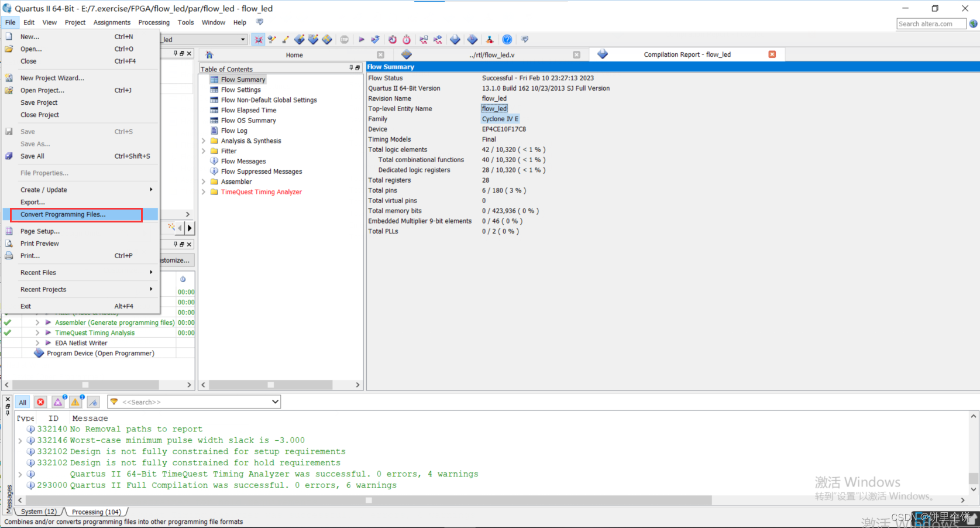Close the Home tab
Screen dimensions: 980x528
(380, 54)
